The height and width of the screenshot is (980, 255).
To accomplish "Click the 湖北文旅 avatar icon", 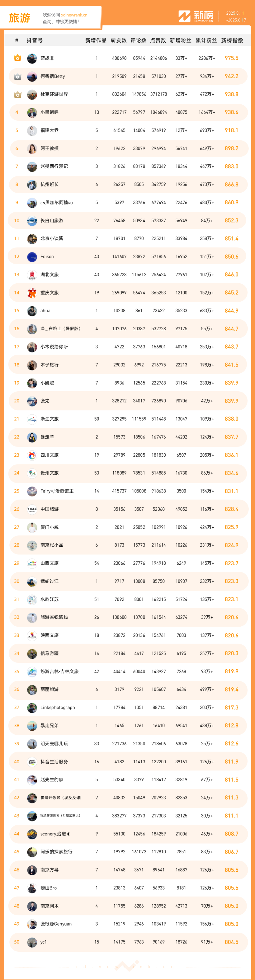I will click(32, 275).
